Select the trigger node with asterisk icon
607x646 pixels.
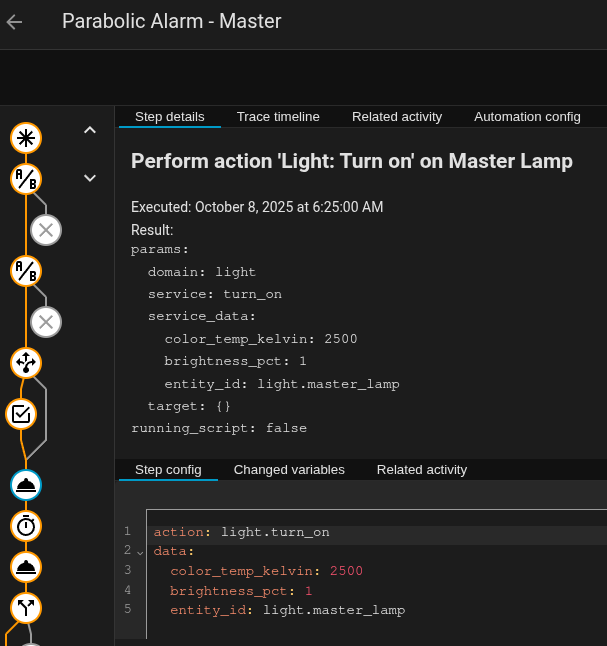point(26,137)
